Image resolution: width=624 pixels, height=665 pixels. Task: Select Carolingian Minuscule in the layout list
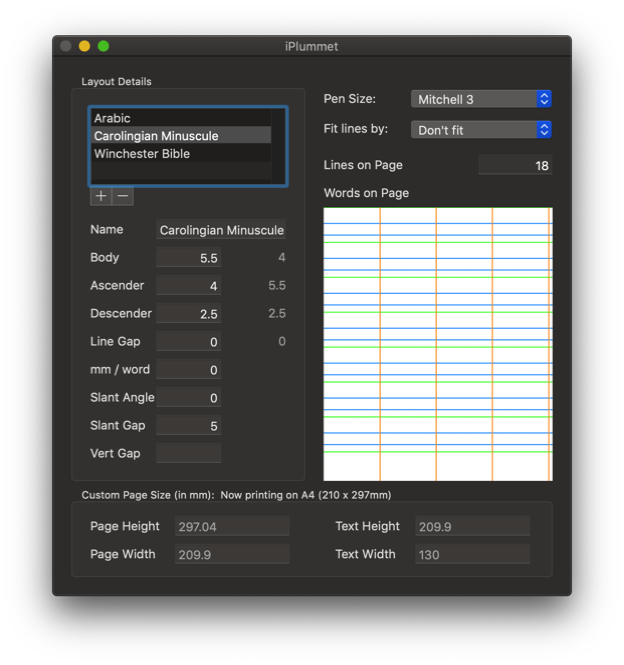pos(181,136)
